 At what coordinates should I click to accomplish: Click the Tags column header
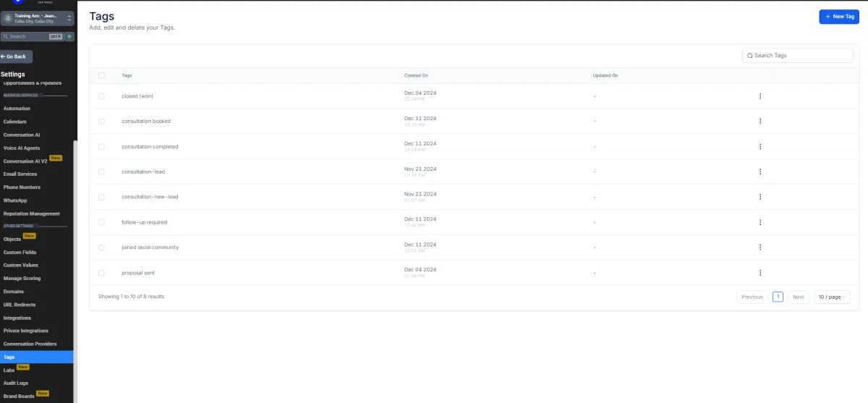pyautogui.click(x=127, y=75)
